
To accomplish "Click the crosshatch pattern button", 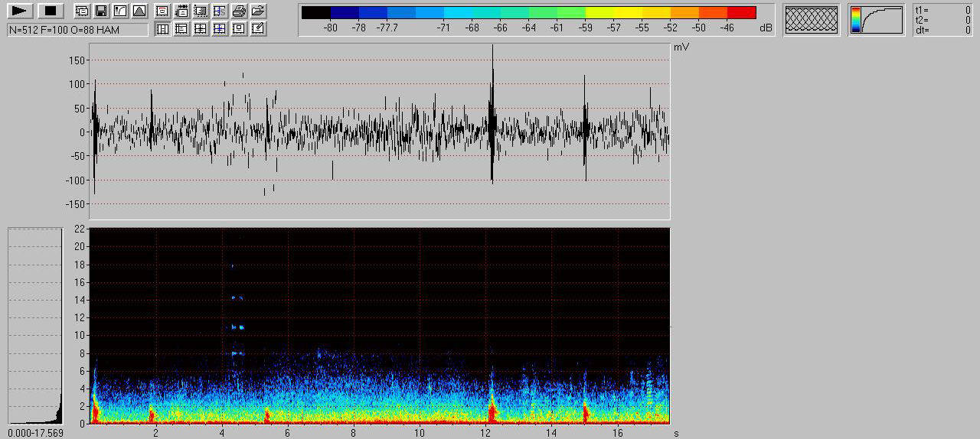I will coord(812,20).
